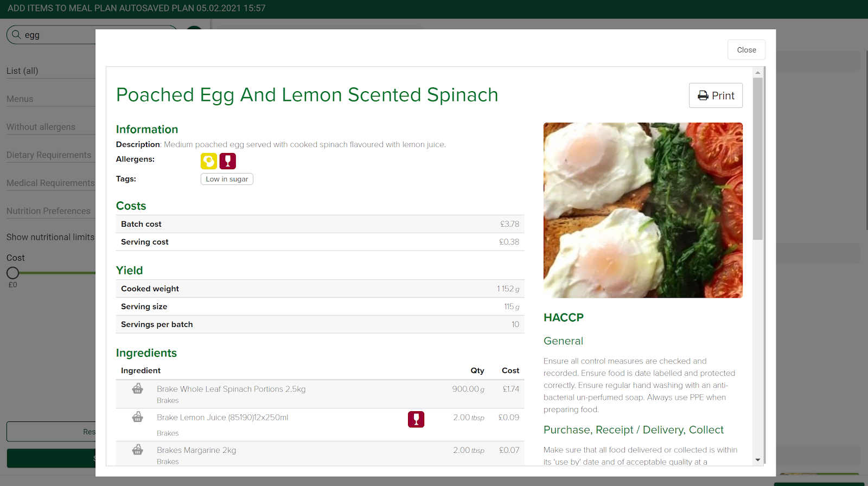868x486 pixels.
Task: Click Brake Whole Leaf Spinach Portions 2.5kg
Action: (231, 389)
